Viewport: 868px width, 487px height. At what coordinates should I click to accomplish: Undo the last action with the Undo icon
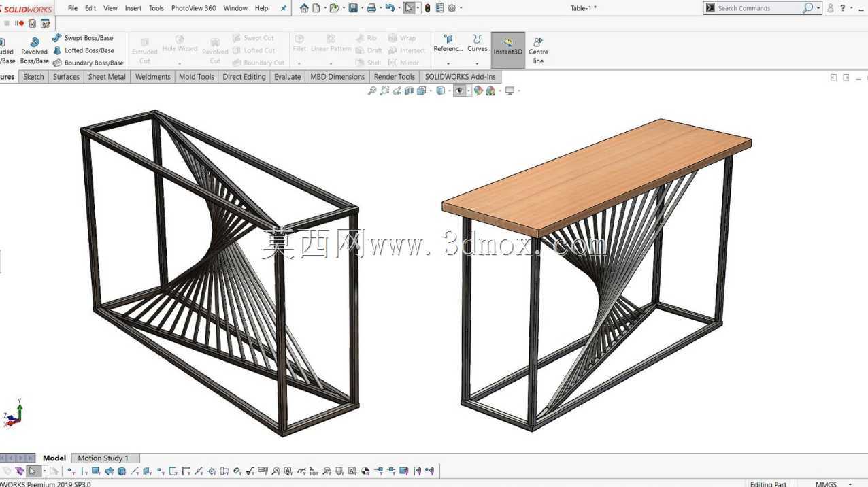click(389, 8)
